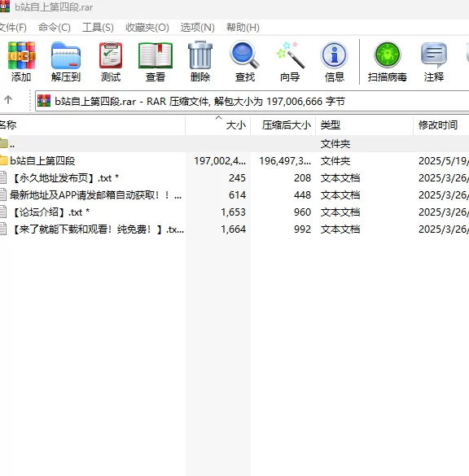Viewport: 469px width, 476px height.
Task: Show archive 信息 (Info) icon
Action: pos(334,62)
